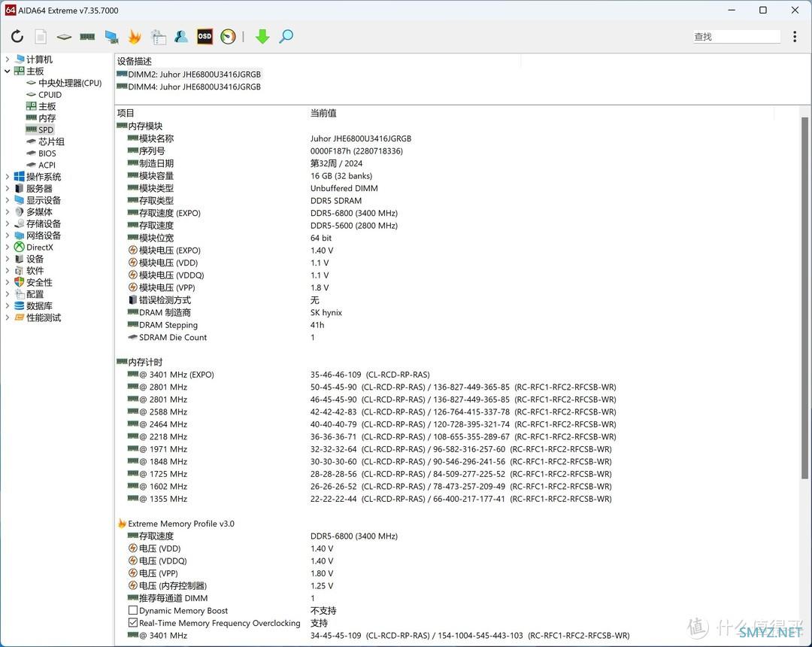Click the @ 2588 MHz timing row
The width and height of the screenshot is (812, 647).
[458, 412]
